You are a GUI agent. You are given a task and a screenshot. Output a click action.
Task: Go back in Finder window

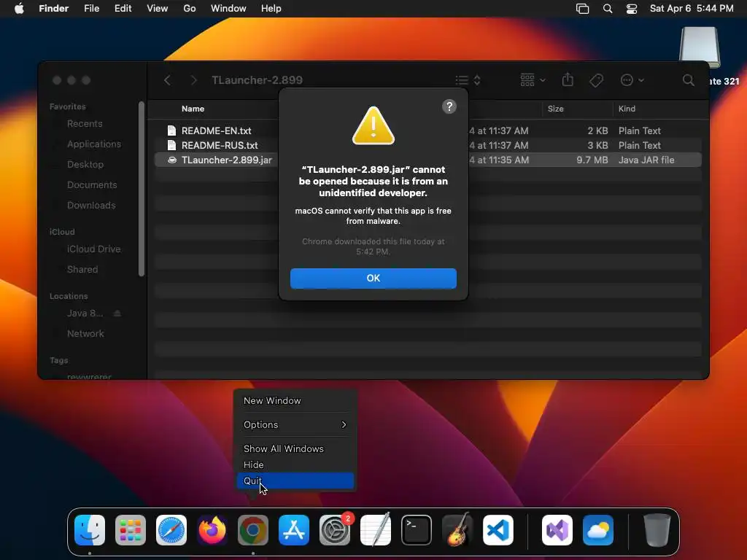pos(167,80)
